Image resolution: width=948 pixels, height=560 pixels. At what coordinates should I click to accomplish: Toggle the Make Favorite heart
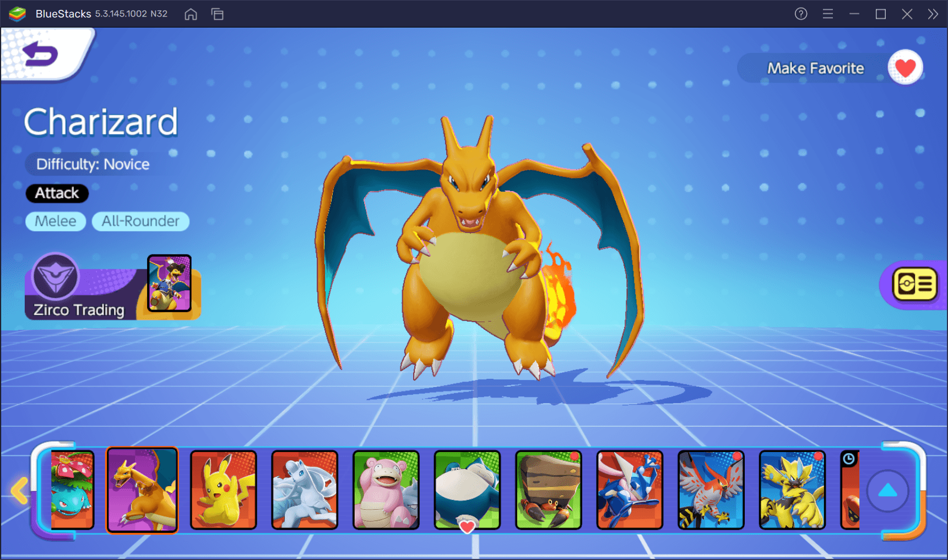pos(905,68)
